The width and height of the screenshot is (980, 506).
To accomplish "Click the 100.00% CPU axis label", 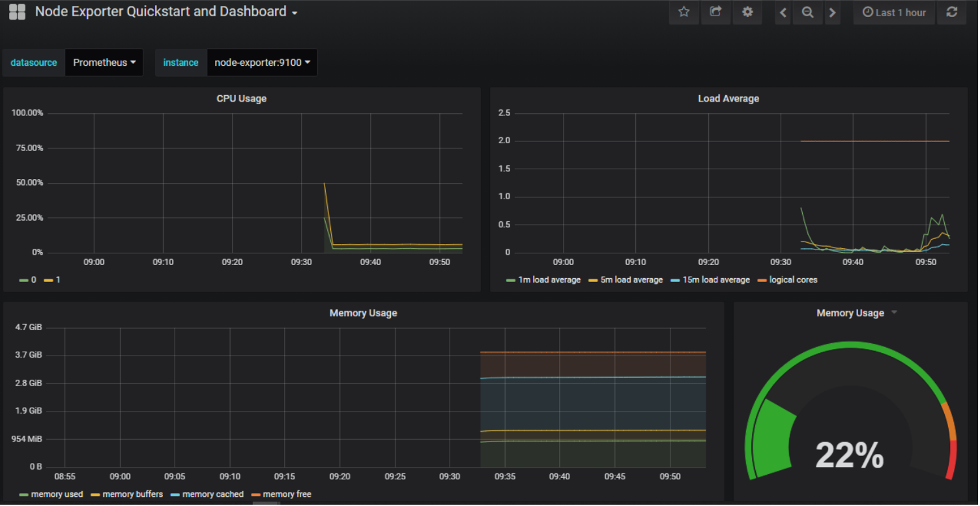I will click(27, 113).
